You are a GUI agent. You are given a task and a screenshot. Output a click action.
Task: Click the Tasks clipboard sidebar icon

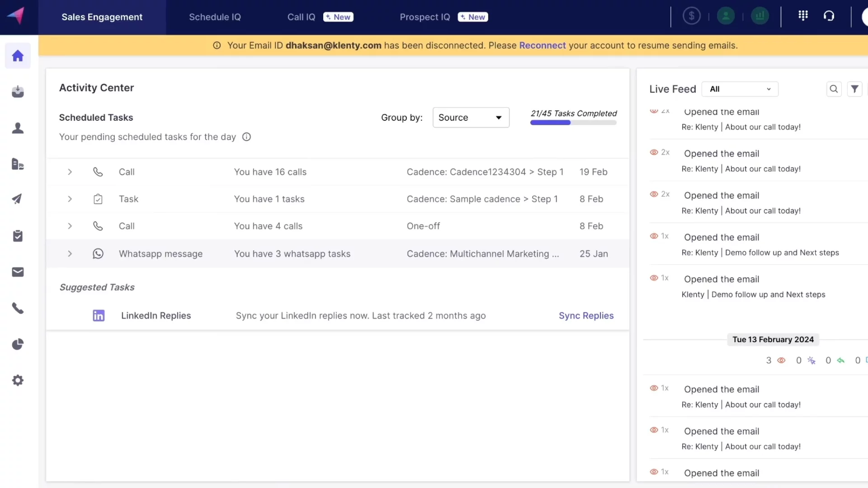pyautogui.click(x=18, y=236)
